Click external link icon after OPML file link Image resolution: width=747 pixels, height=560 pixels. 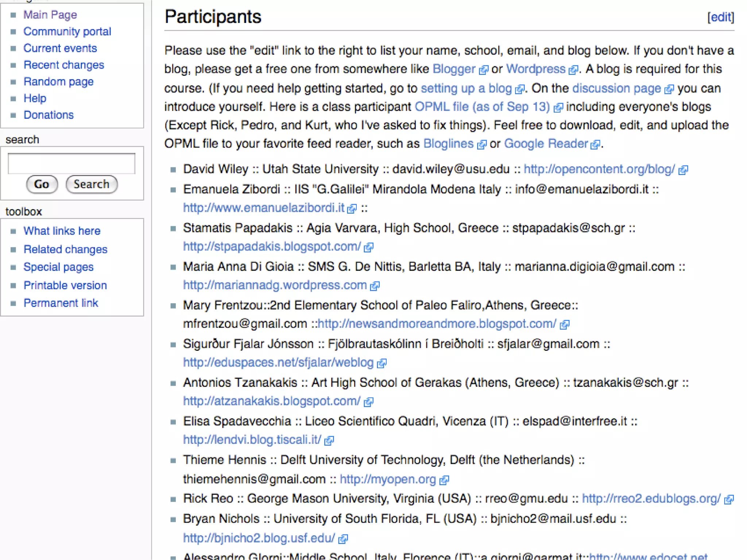tap(558, 108)
